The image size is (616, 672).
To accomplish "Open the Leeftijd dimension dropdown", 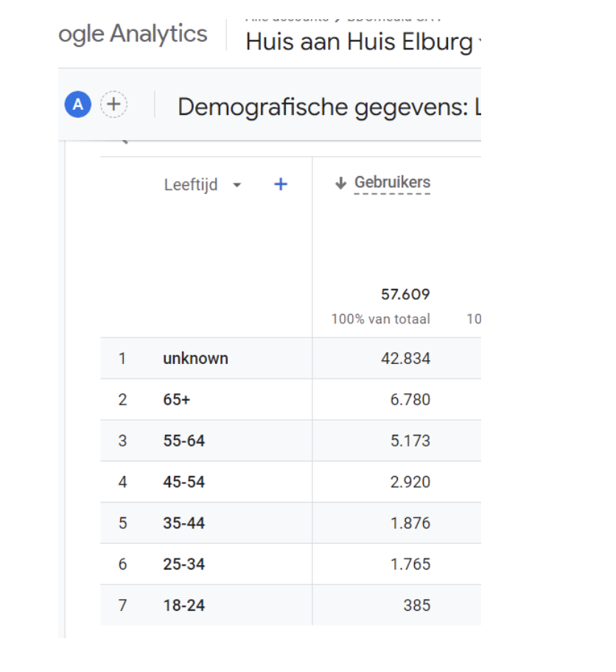I will [203, 185].
